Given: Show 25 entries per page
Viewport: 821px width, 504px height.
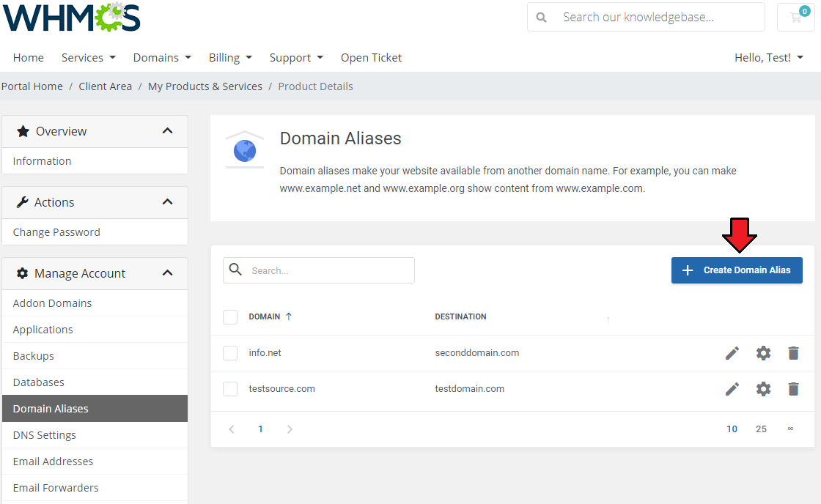Looking at the screenshot, I should (761, 429).
